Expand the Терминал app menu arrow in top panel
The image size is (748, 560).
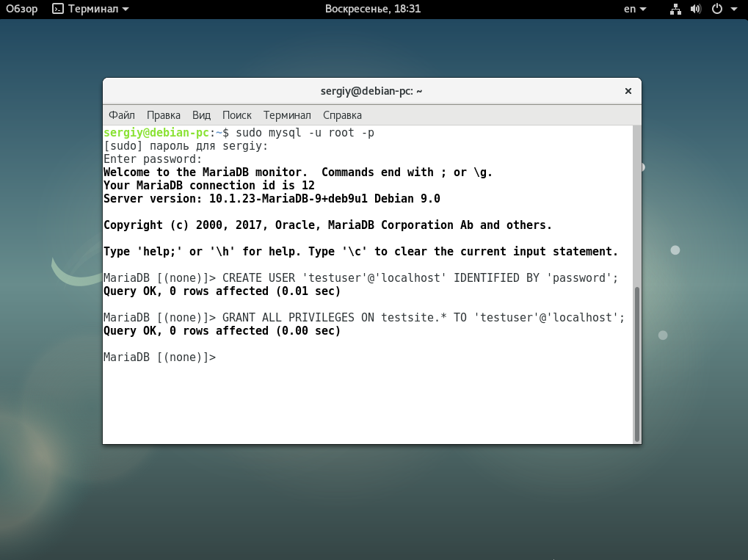point(125,9)
